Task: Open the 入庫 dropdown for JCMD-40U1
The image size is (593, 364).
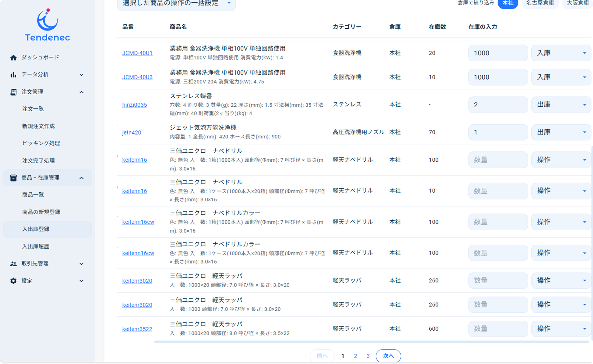Action: coord(561,53)
